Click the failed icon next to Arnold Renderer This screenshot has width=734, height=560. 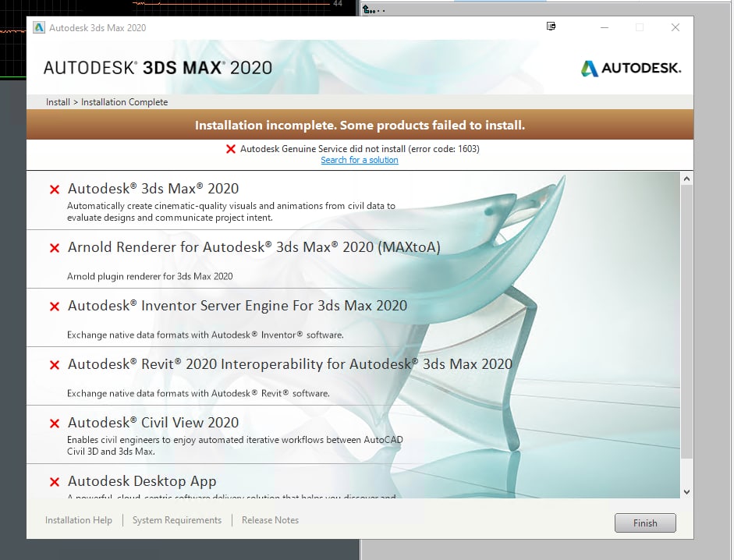(55, 248)
